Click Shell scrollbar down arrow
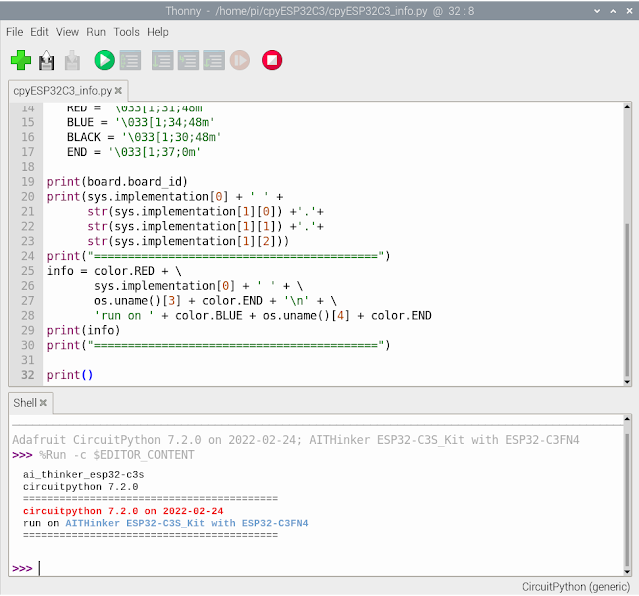 pos(627,572)
